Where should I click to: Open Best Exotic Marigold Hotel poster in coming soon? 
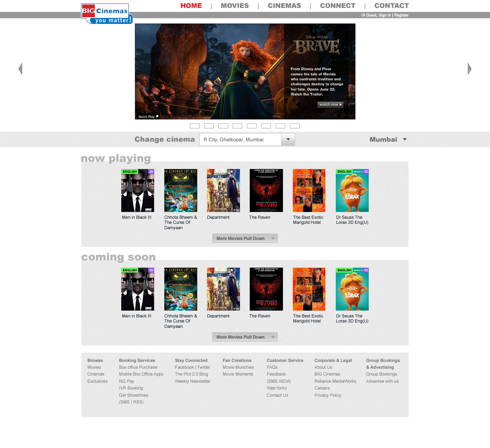(309, 289)
